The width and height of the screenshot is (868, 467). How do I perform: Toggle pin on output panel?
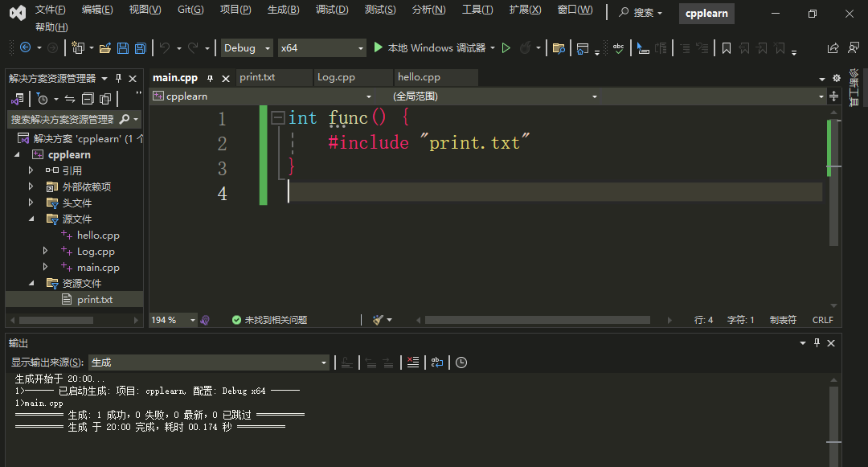(x=817, y=343)
